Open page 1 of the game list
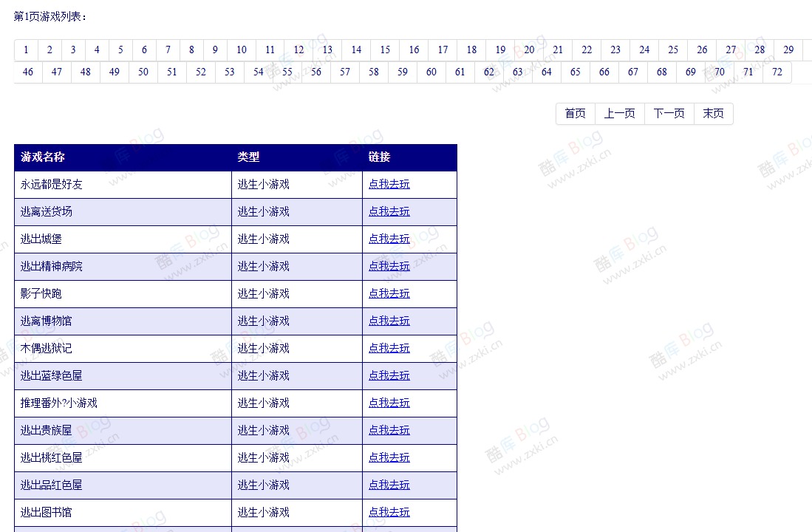This screenshot has height=532, width=812. (26, 50)
